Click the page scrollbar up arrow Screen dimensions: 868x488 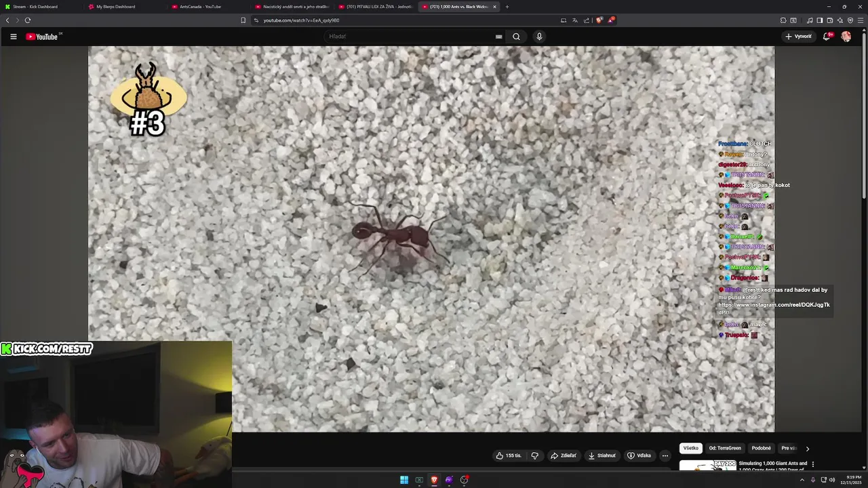click(864, 30)
